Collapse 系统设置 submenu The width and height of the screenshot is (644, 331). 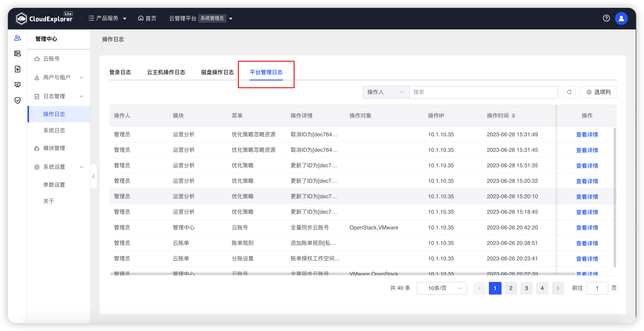(59, 167)
